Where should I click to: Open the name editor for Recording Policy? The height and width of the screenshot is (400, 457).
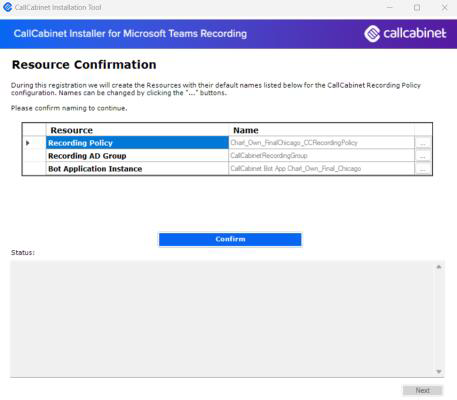click(423, 143)
